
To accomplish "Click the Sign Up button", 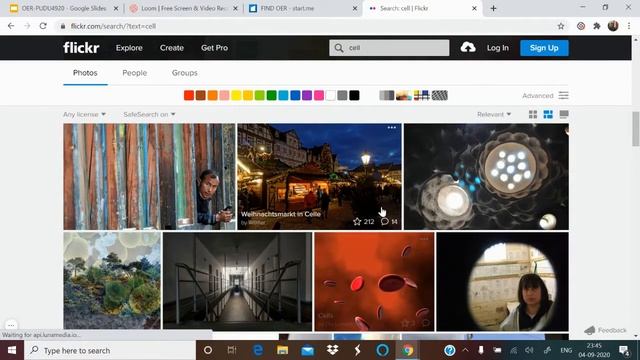I will click(544, 48).
